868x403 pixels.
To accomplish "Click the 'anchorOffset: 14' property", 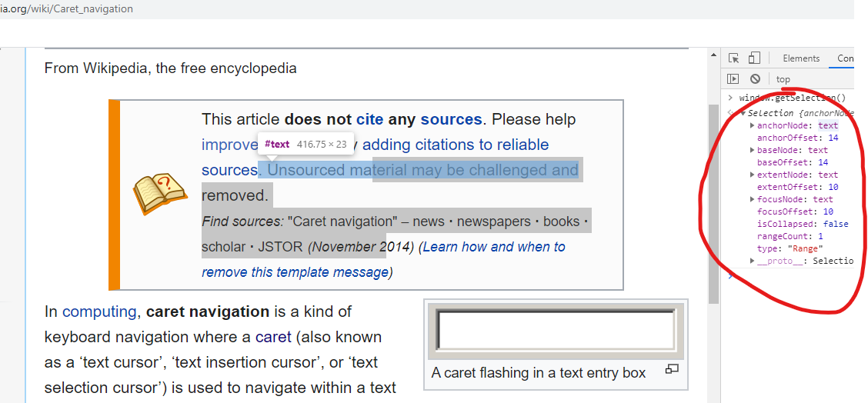I will pyautogui.click(x=798, y=138).
